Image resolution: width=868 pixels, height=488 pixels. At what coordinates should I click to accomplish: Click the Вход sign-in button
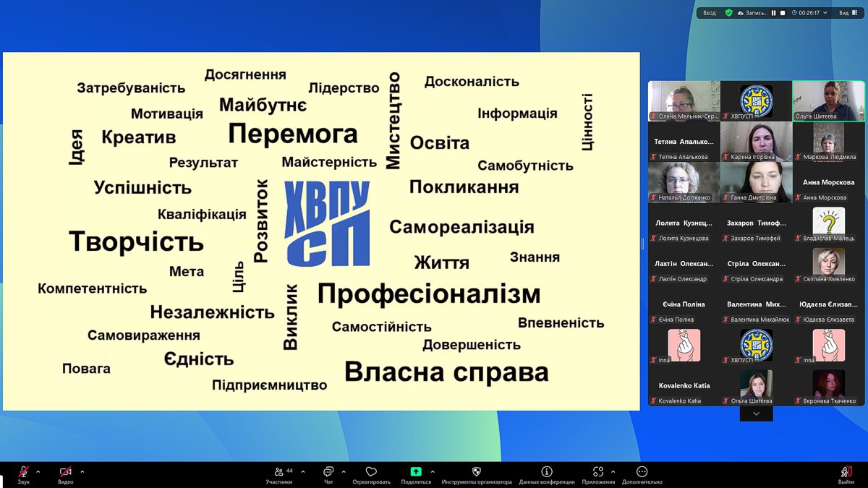click(710, 13)
